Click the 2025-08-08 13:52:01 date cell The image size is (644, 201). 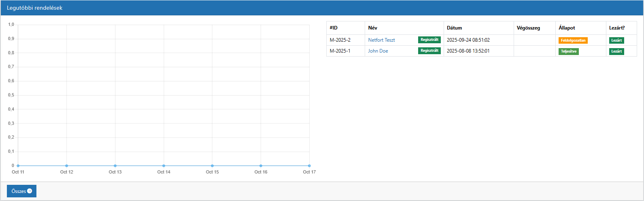coord(468,51)
